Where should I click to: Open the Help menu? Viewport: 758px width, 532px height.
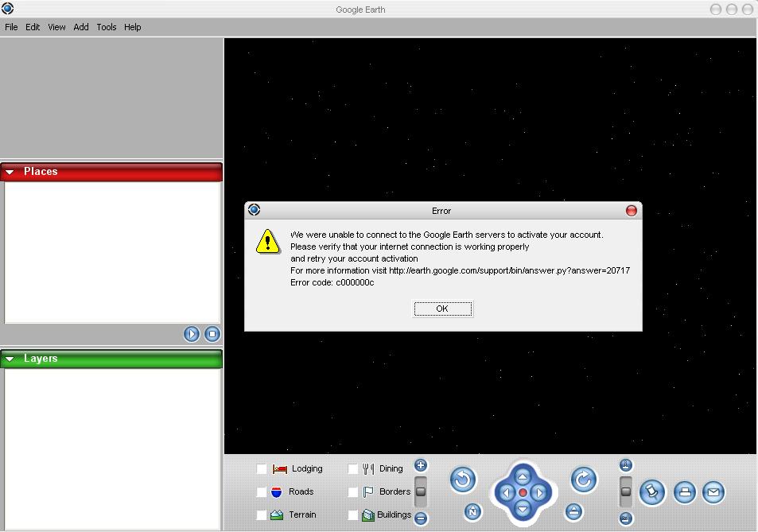coord(133,27)
